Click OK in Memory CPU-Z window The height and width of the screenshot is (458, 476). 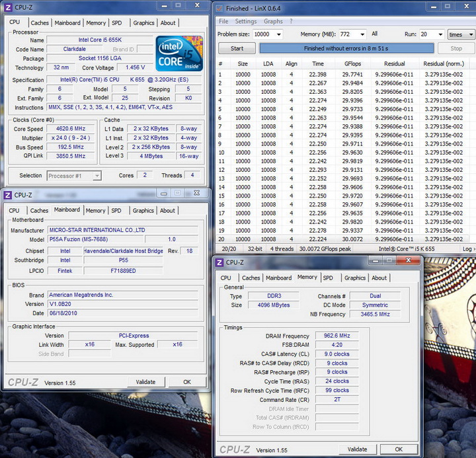[x=399, y=449]
